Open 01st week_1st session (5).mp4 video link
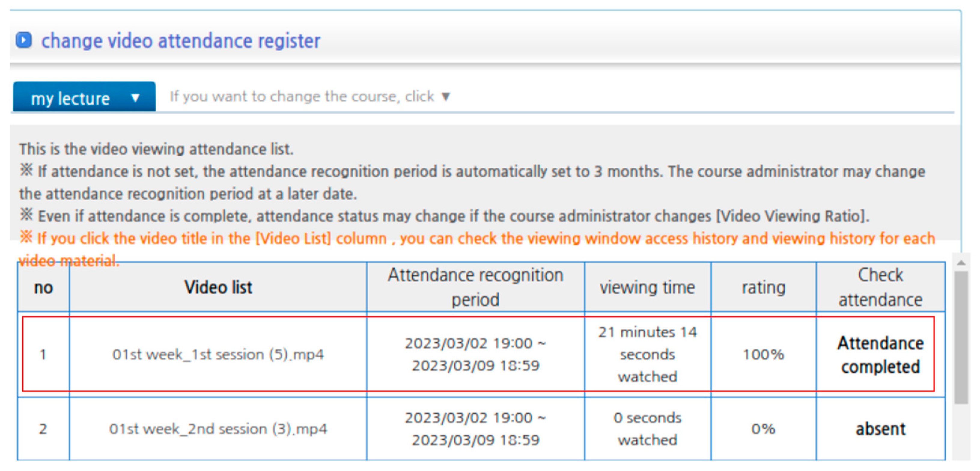Screen dimensions: 980x471 pos(218,354)
